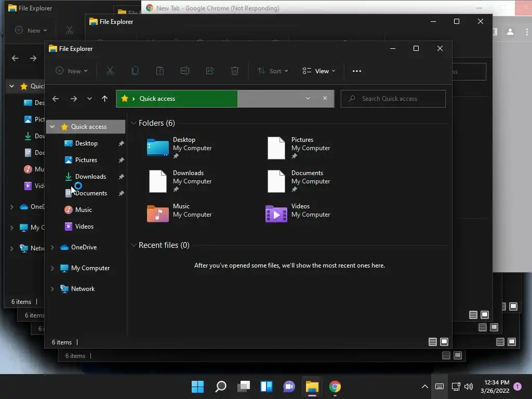
Task: Open the address bar history dropdown chevron
Action: coord(308,98)
